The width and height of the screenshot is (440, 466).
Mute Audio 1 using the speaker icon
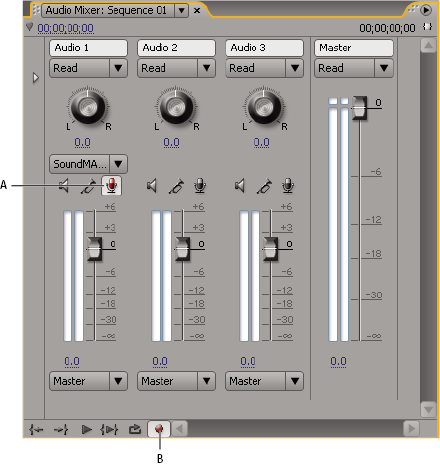point(64,185)
